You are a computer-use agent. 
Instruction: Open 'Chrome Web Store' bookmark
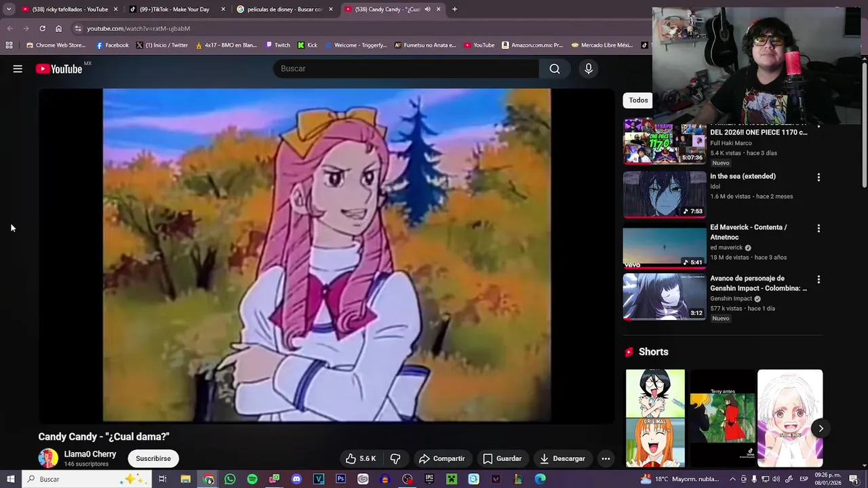[56, 45]
